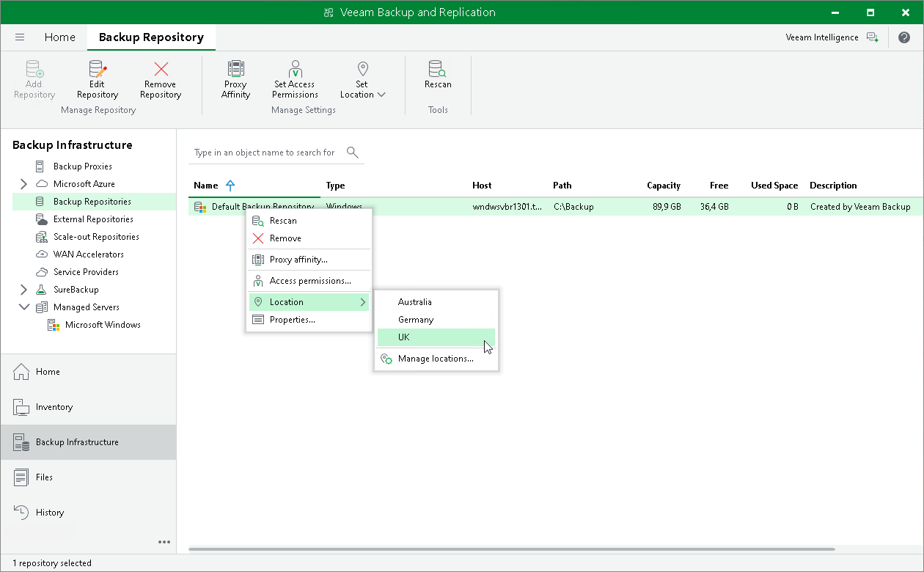924x572 pixels.
Task: Open the Location submenu entry
Action: point(309,302)
